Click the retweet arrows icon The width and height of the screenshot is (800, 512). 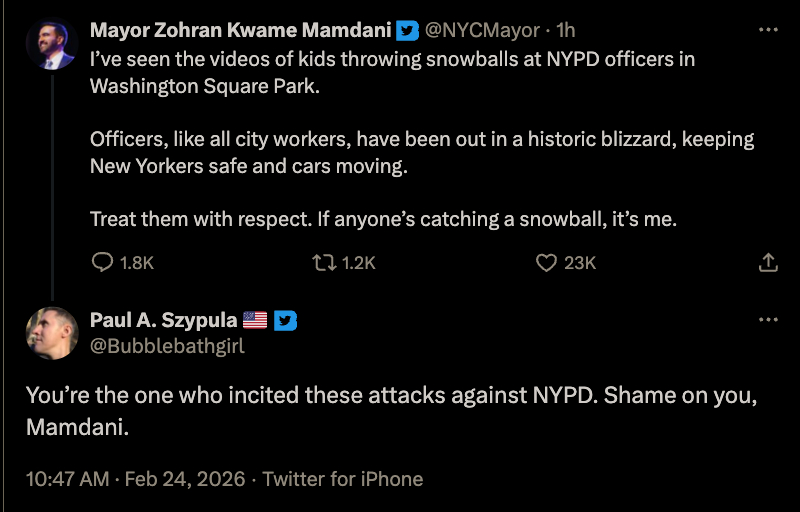coord(324,263)
